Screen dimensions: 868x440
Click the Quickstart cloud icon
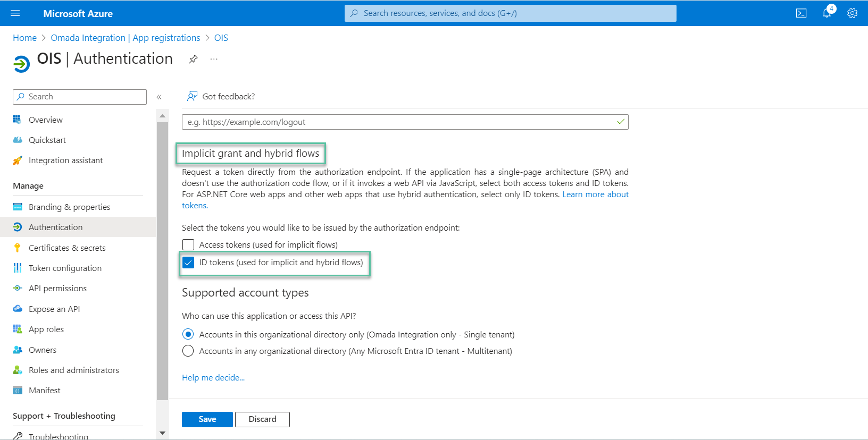pyautogui.click(x=18, y=140)
